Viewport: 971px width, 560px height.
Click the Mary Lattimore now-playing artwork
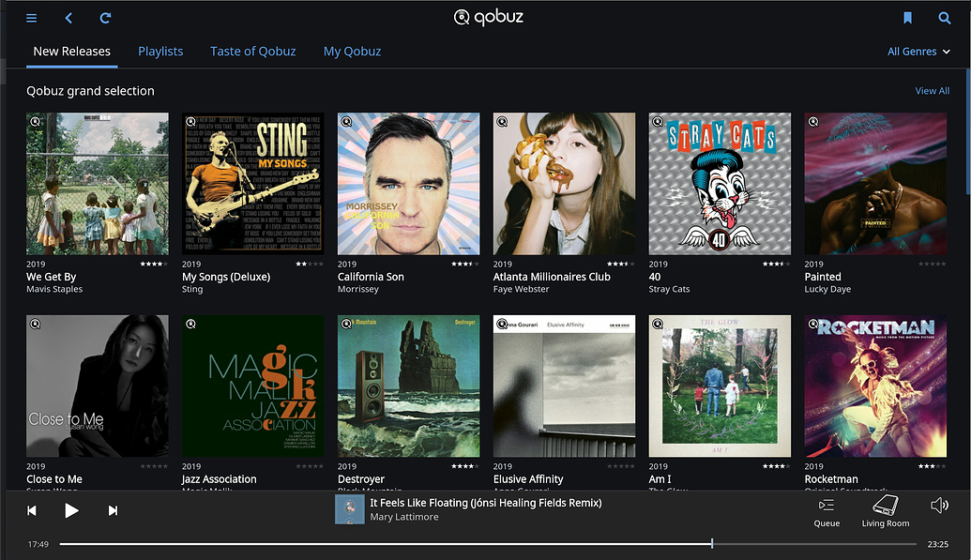point(349,509)
